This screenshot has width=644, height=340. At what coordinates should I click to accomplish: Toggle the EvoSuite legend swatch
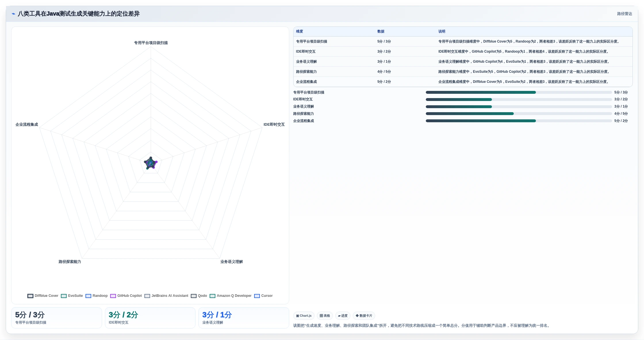64,296
